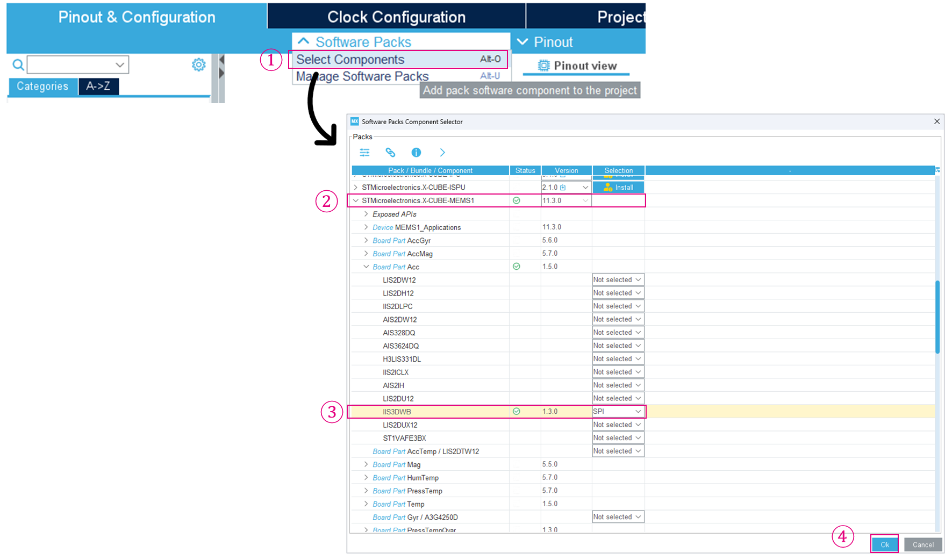This screenshot has width=945, height=560.
Task: Expand the Exposed APIs node
Action: (366, 214)
